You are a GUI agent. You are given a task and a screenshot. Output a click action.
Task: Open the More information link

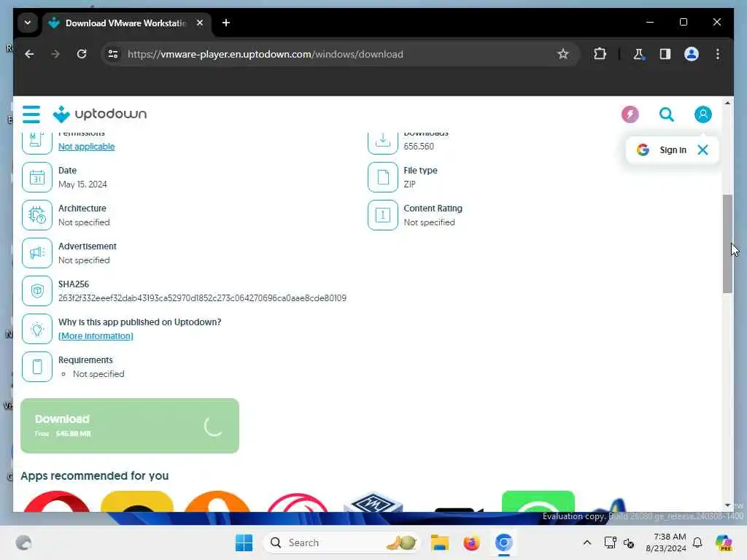96,336
